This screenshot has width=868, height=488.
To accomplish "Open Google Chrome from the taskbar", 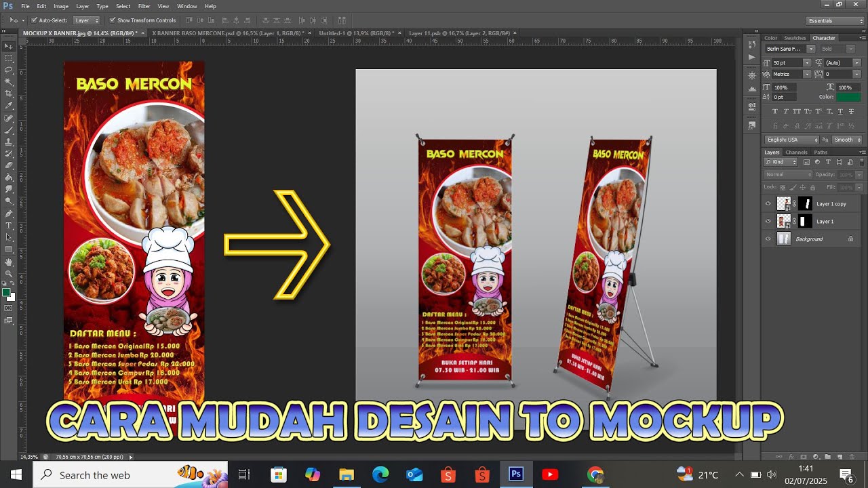I will (x=596, y=474).
